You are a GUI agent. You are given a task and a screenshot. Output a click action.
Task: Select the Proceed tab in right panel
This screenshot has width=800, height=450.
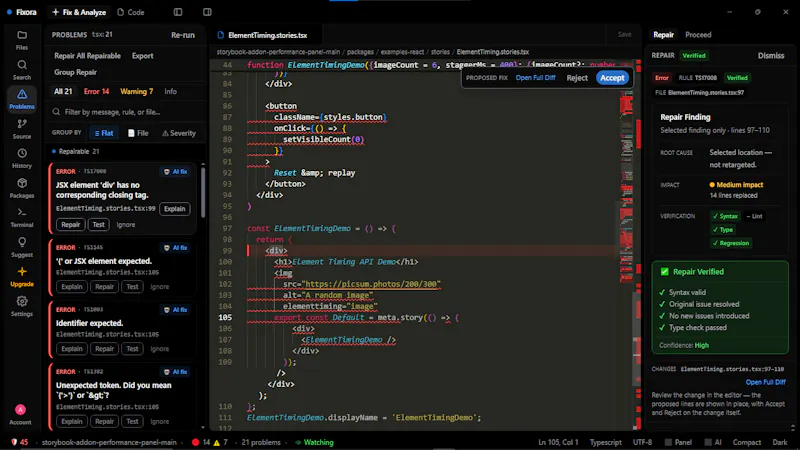[x=698, y=35]
